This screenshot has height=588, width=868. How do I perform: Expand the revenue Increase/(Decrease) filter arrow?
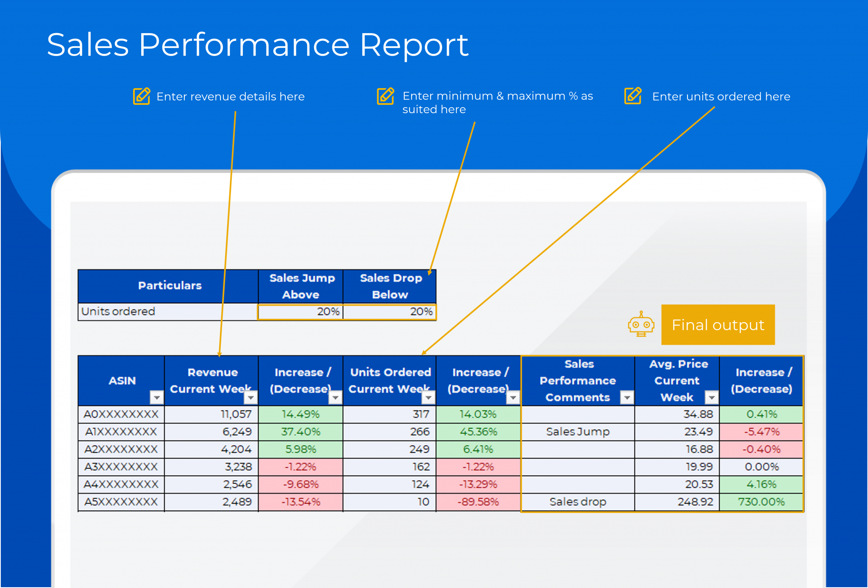tap(335, 397)
